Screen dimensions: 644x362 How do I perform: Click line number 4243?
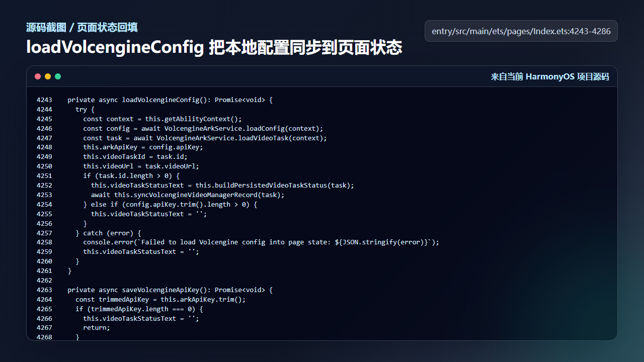click(x=44, y=100)
